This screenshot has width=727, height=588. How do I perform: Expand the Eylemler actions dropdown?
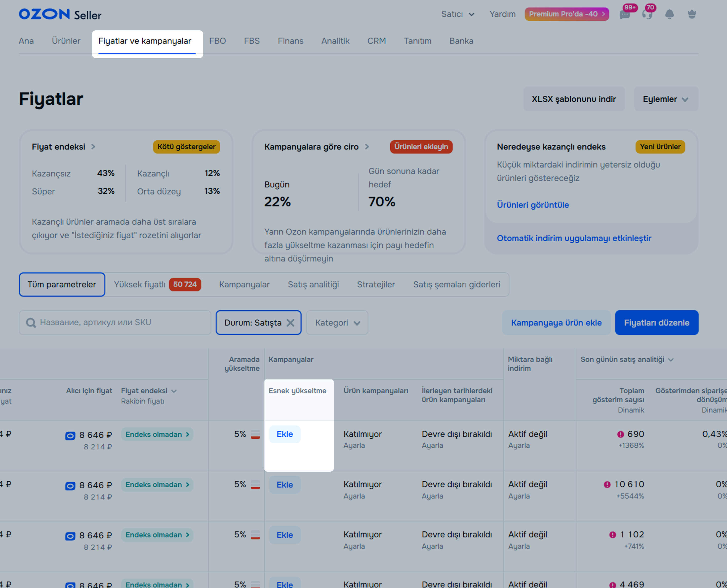(x=666, y=99)
